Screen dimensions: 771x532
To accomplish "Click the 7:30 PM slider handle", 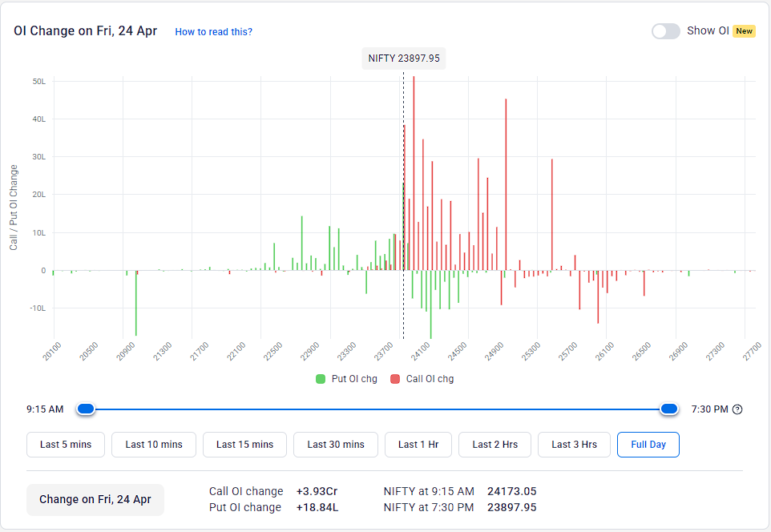I will (x=668, y=409).
